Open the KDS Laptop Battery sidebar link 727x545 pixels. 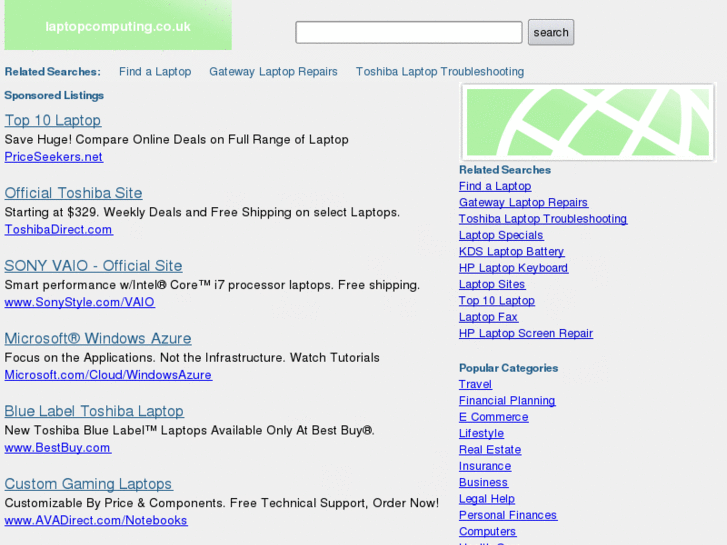coord(511,252)
